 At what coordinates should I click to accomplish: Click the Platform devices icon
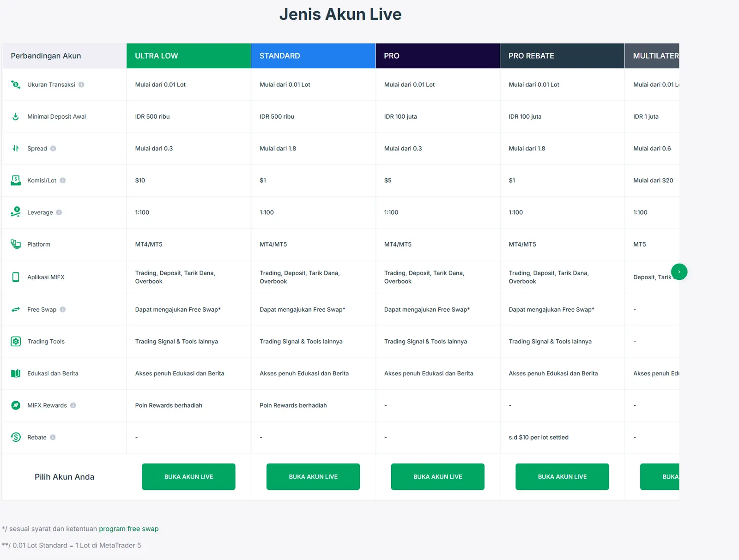click(16, 244)
